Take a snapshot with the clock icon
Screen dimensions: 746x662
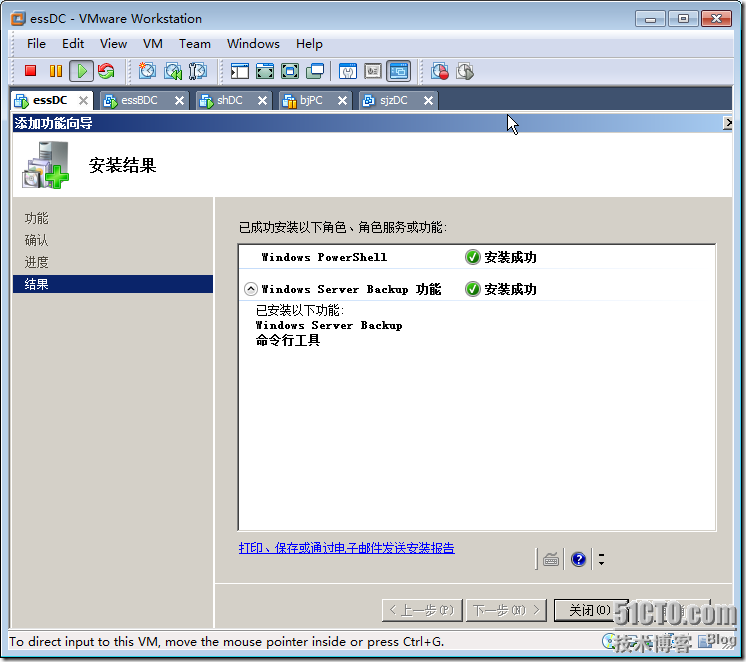[147, 71]
